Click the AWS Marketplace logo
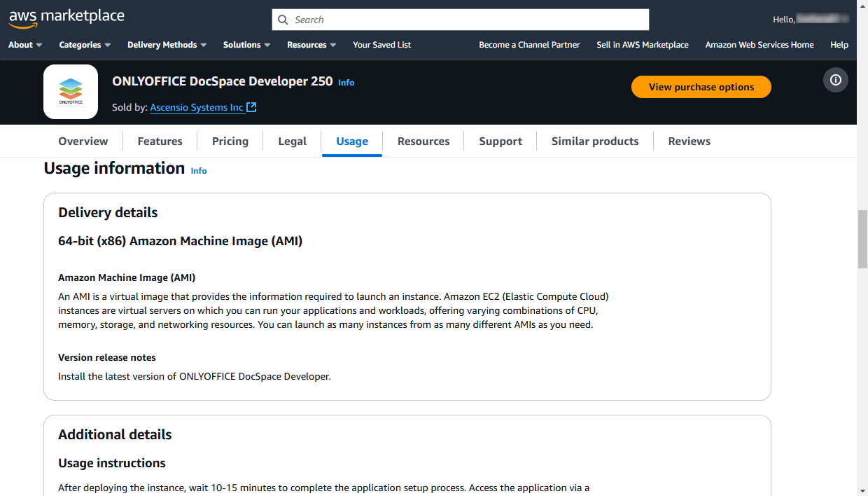The image size is (868, 496). point(66,18)
